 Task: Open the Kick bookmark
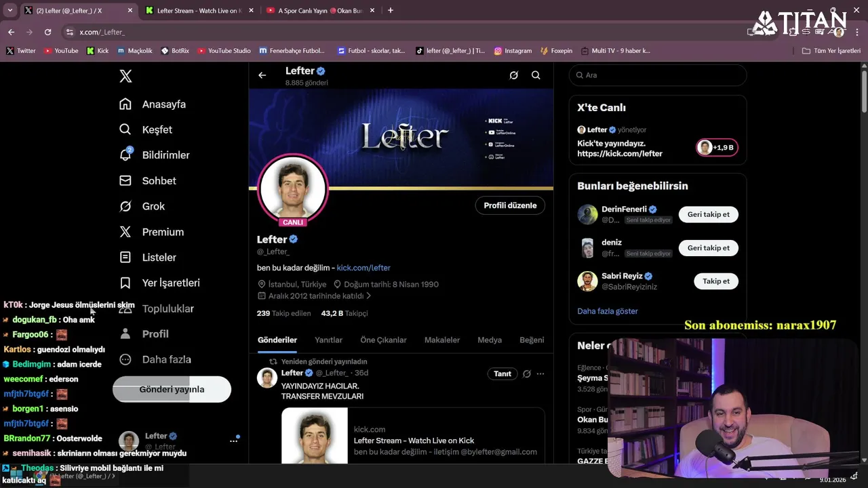pos(98,51)
